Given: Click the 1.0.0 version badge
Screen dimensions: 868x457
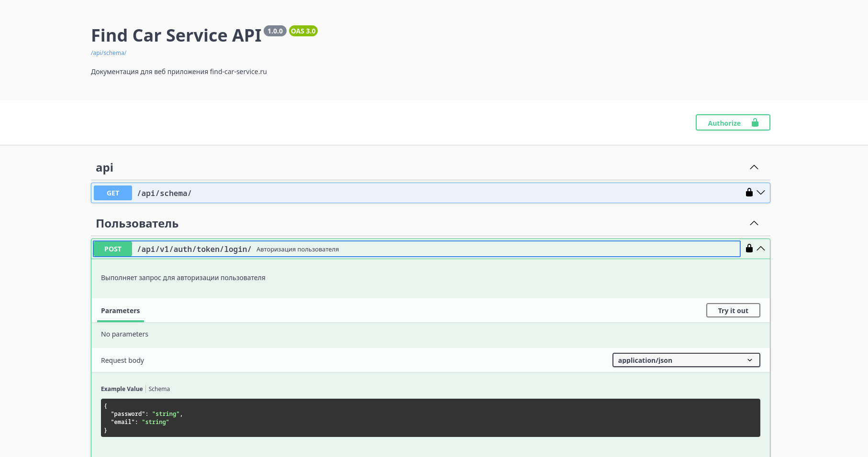Looking at the screenshot, I should pyautogui.click(x=275, y=31).
